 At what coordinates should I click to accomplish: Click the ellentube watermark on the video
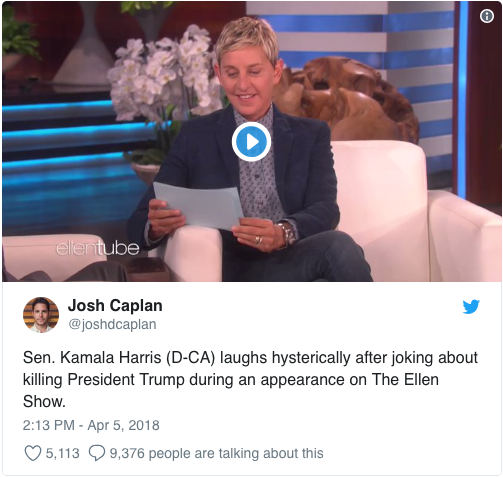(97, 248)
